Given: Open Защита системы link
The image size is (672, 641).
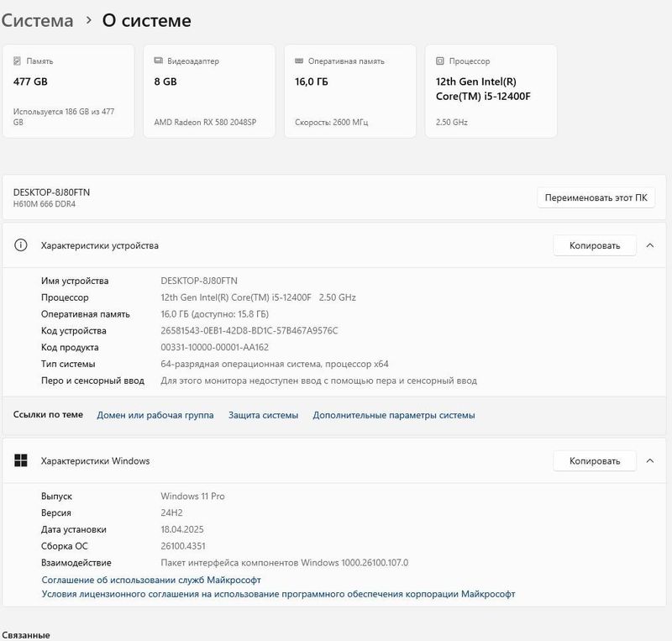Looking at the screenshot, I should pyautogui.click(x=263, y=415).
